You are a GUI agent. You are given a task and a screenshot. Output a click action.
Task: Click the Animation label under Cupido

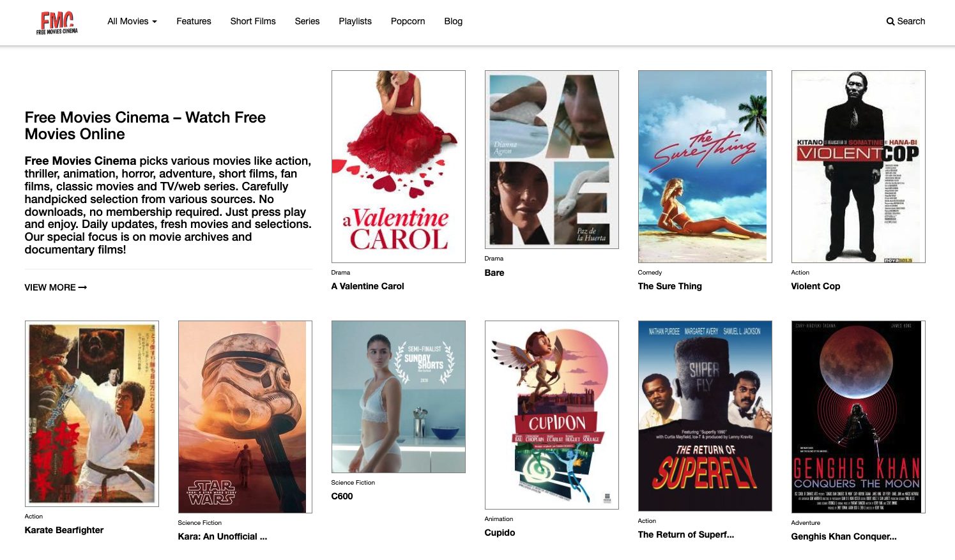(499, 518)
